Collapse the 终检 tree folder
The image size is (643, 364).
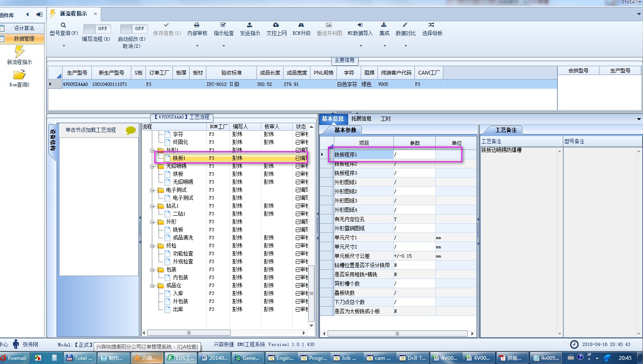click(153, 246)
